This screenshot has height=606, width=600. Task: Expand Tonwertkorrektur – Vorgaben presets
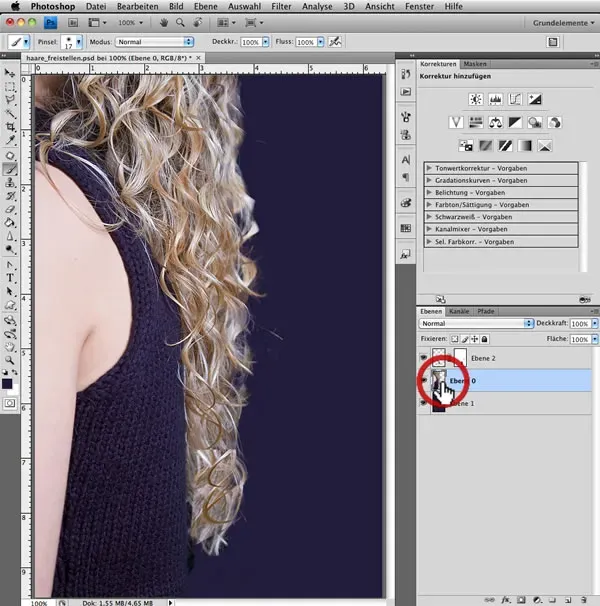pos(429,168)
